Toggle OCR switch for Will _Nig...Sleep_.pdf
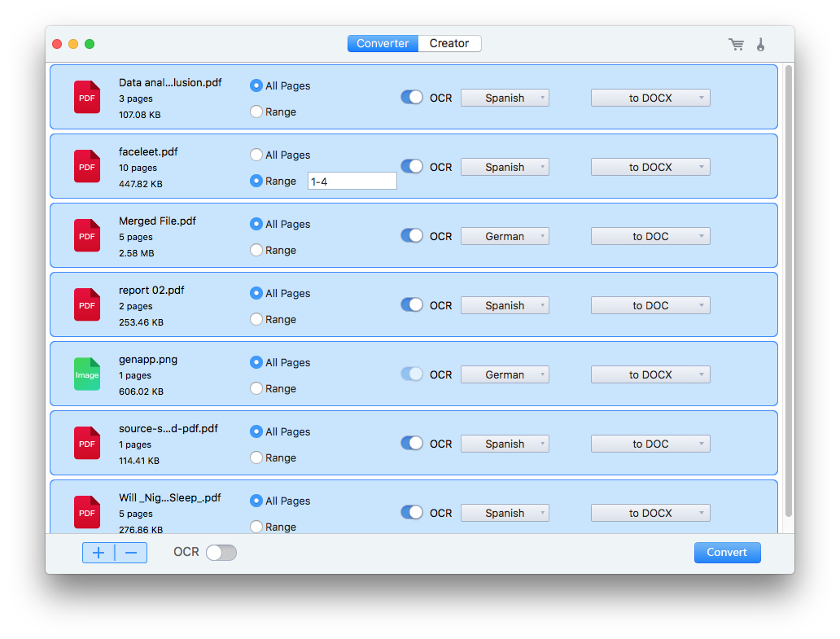 (x=412, y=513)
